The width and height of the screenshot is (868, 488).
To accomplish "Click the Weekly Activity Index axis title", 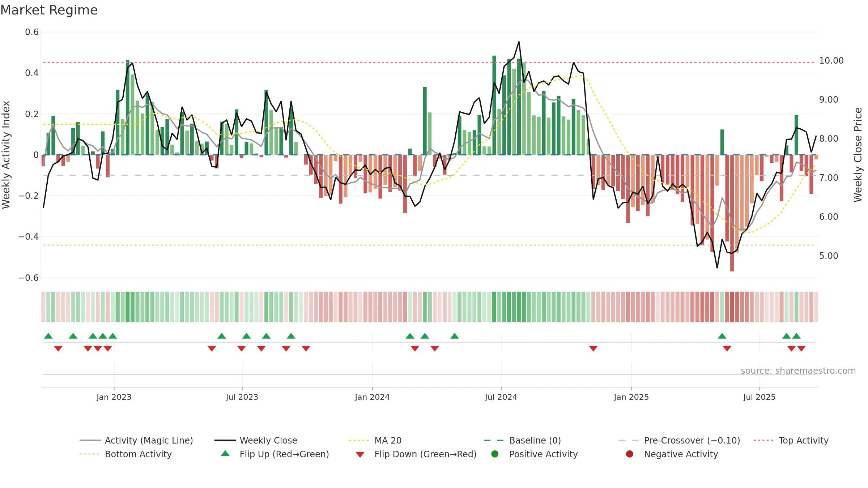I will coord(6,155).
